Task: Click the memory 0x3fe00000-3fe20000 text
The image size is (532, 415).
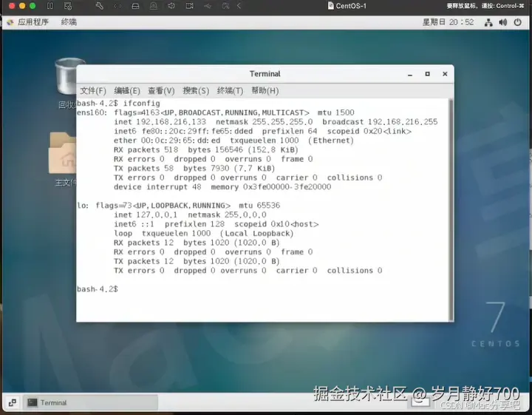Action: click(x=270, y=187)
